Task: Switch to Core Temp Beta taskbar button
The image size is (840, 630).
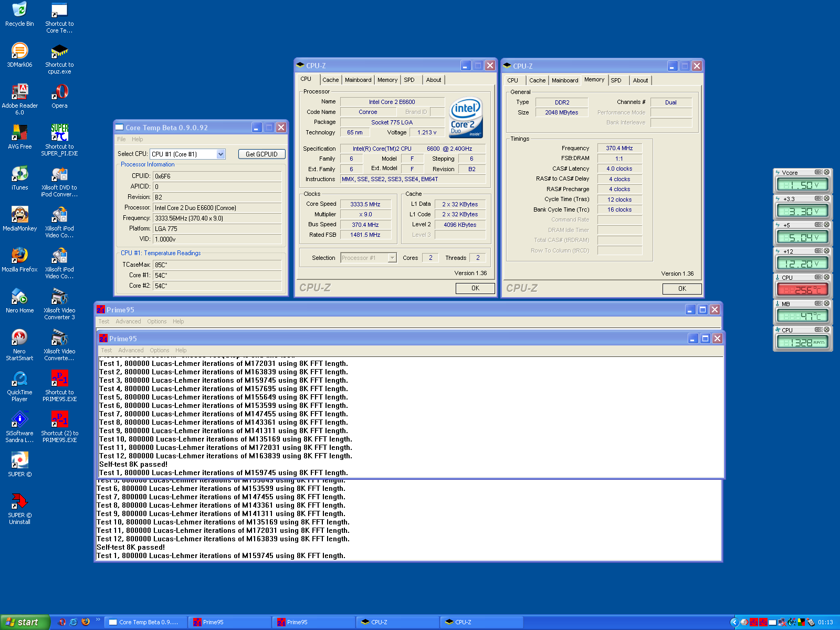Action: coord(145,622)
